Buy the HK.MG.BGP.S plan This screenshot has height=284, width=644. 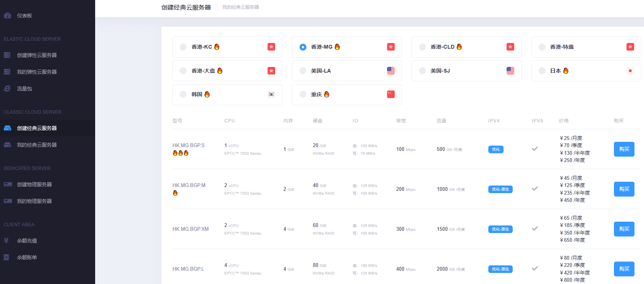[624, 149]
